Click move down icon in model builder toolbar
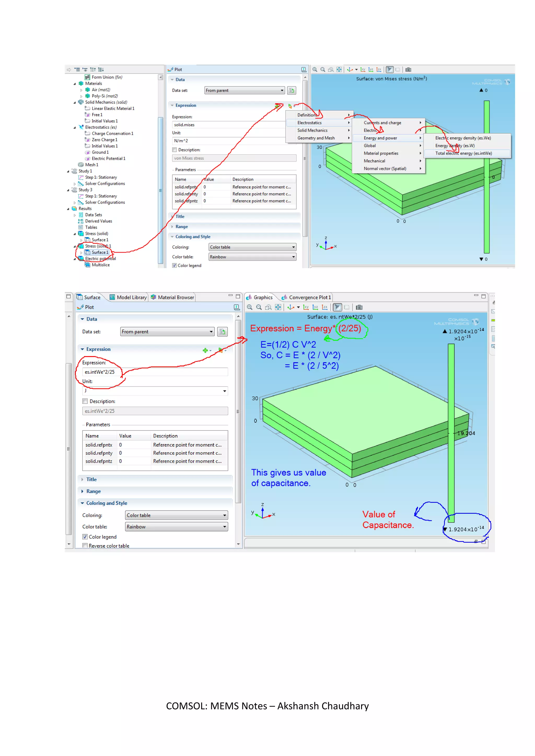 coord(101,69)
